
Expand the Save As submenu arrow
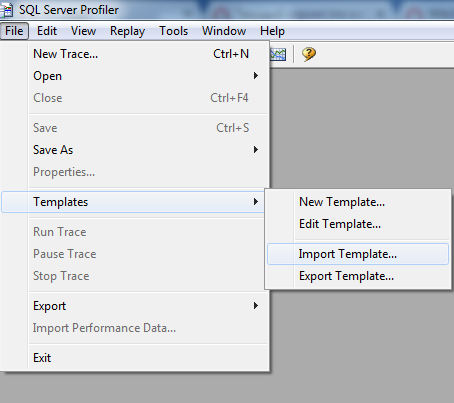tap(256, 150)
